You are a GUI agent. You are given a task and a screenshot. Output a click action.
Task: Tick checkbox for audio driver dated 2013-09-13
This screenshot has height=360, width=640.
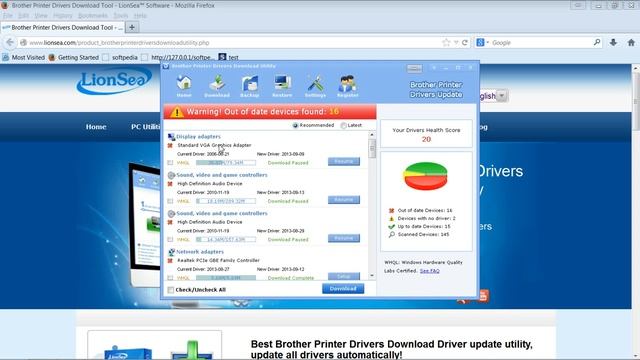tap(170, 201)
